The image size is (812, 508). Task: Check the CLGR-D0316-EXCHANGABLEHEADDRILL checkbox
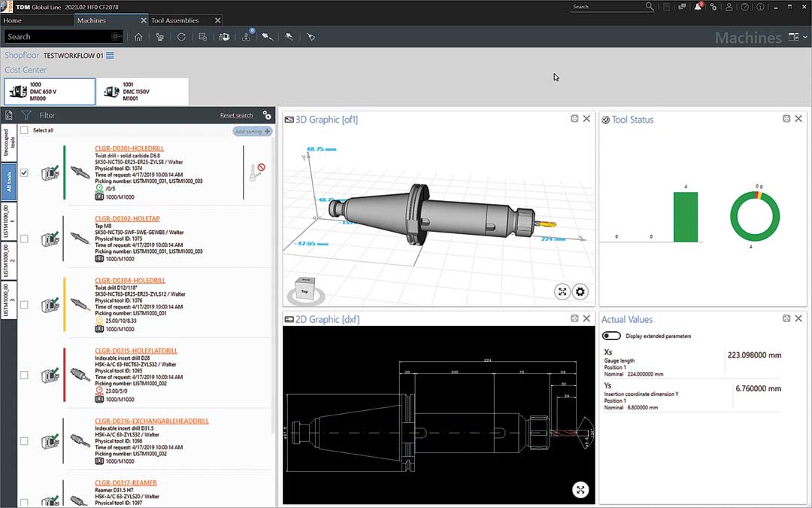coord(24,441)
